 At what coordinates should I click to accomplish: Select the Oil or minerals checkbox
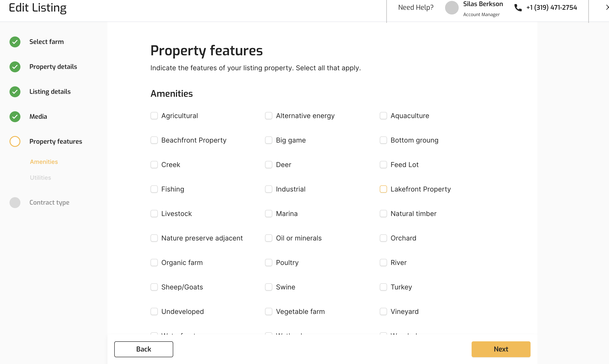pos(269,238)
